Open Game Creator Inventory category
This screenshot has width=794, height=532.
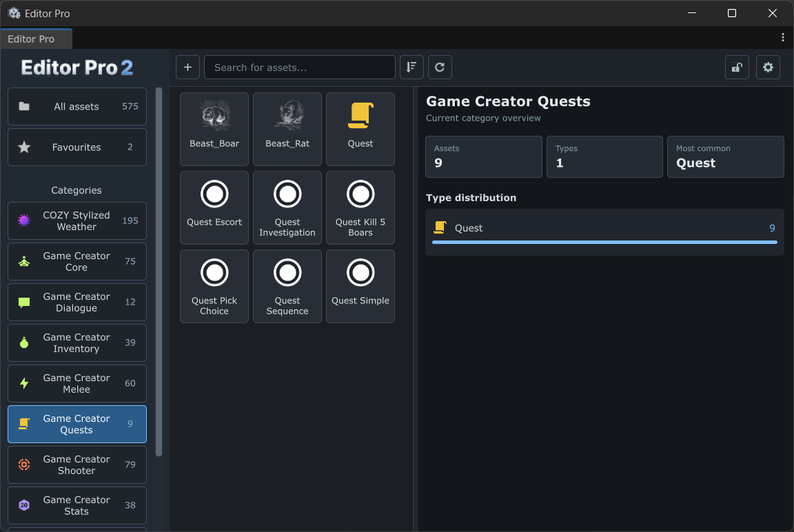tap(77, 342)
